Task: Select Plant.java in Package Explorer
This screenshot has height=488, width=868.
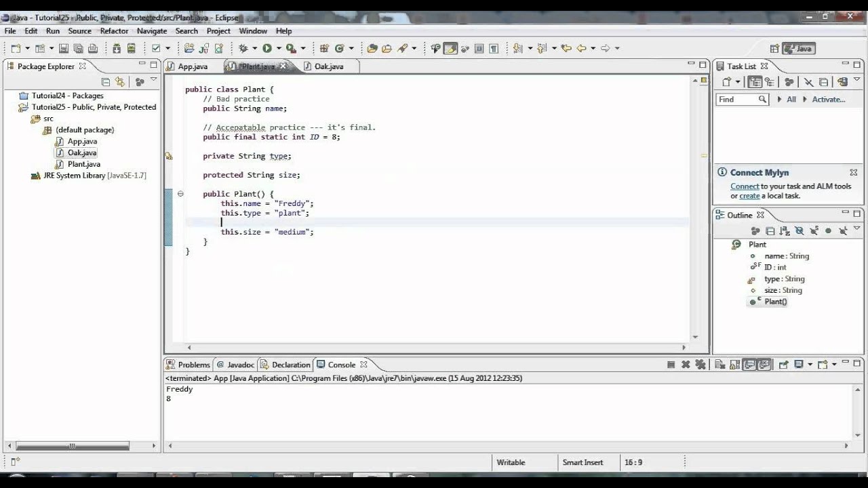Action: pyautogui.click(x=83, y=164)
